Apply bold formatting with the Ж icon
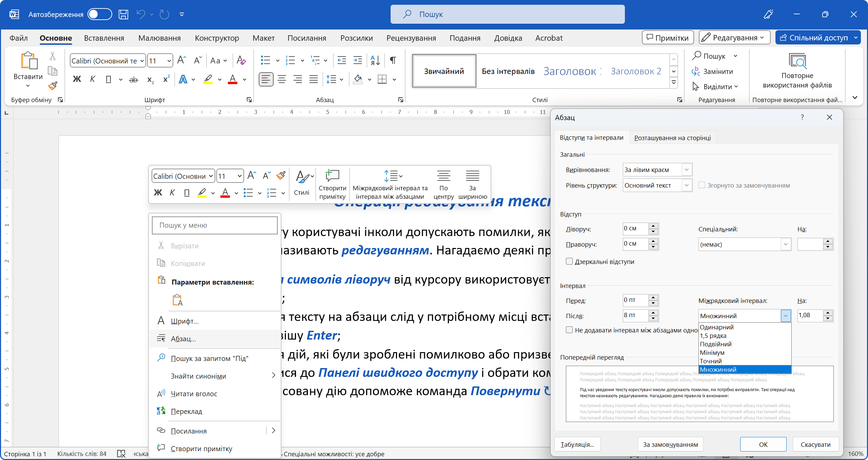Screen dimensions: 868x460 pos(77,79)
